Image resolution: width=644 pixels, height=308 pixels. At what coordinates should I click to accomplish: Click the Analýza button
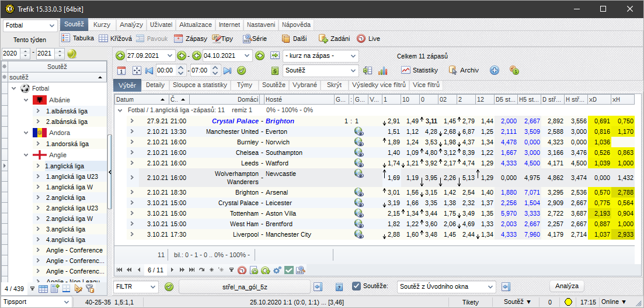(567, 286)
